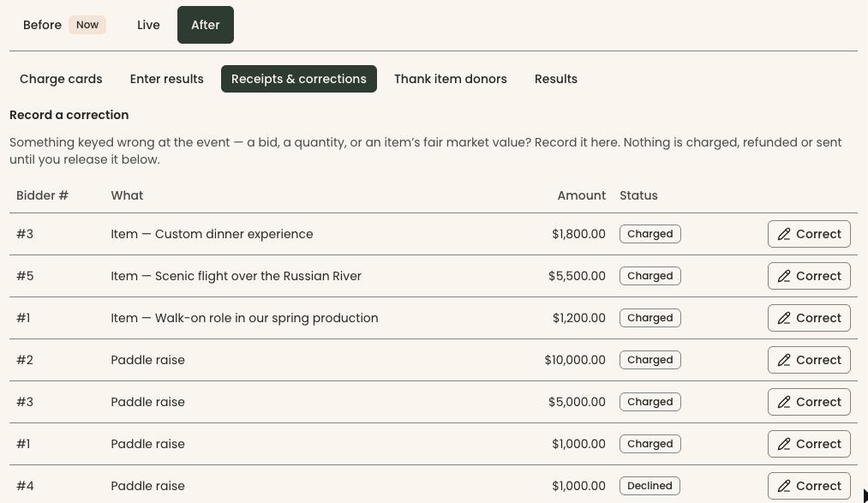Switch to the Live phase tab
Image resolution: width=868 pixels, height=503 pixels.
coord(148,25)
